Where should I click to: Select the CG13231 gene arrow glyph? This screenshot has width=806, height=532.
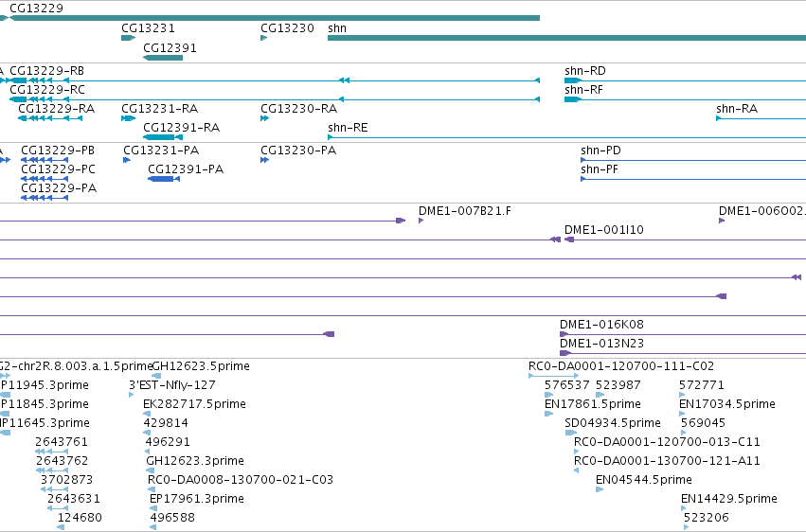tap(129, 38)
